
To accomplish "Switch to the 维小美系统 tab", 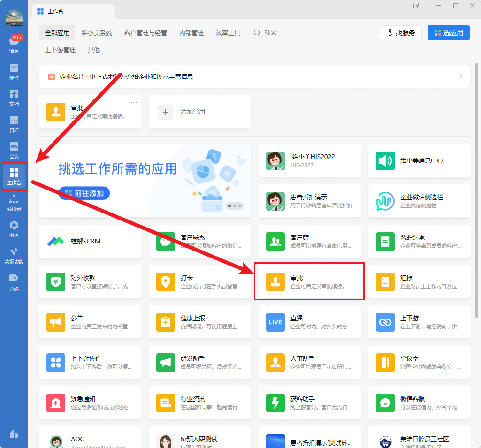I will (97, 33).
